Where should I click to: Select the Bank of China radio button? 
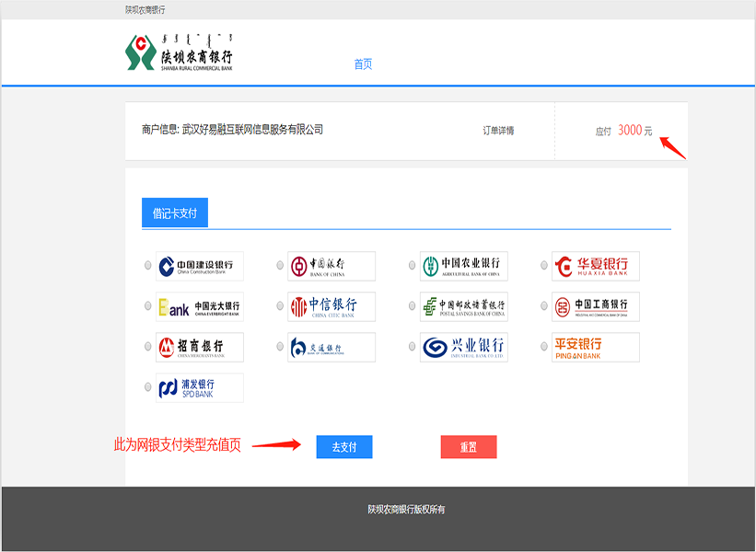tap(280, 265)
